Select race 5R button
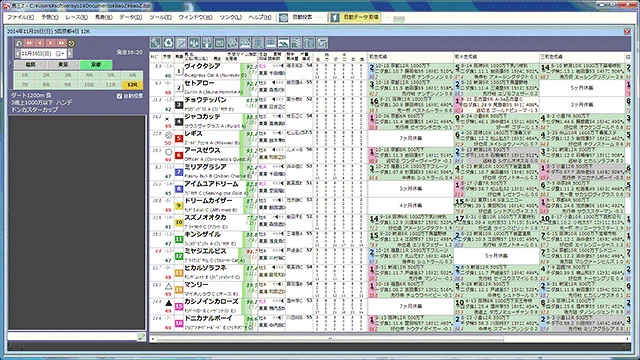This screenshot has width=640, height=360. tap(111, 75)
